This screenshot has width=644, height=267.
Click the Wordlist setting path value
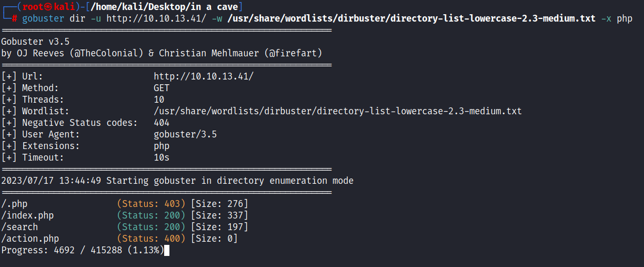tap(338, 111)
